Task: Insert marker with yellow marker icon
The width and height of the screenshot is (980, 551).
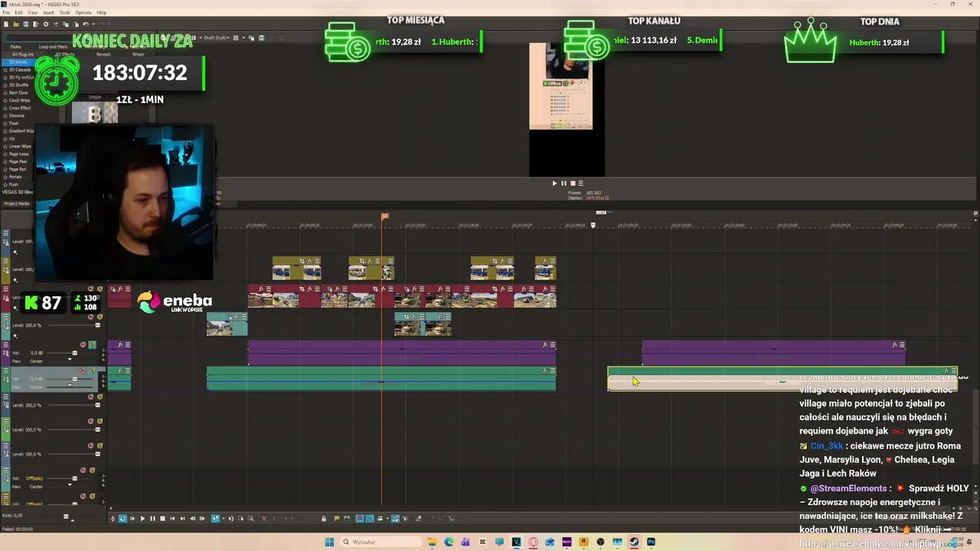Action: (337, 518)
